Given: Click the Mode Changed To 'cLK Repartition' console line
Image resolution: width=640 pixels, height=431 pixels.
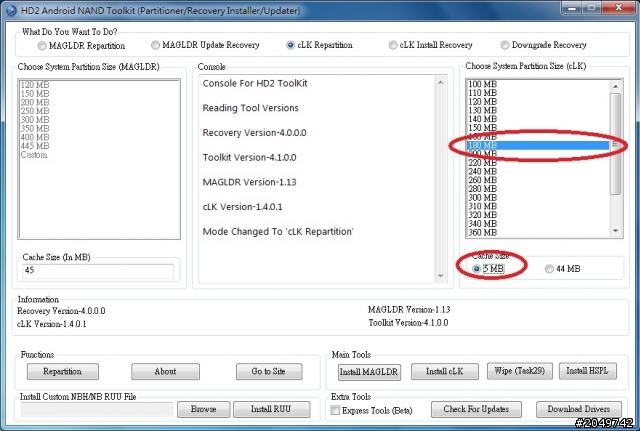Looking at the screenshot, I should tap(278, 232).
